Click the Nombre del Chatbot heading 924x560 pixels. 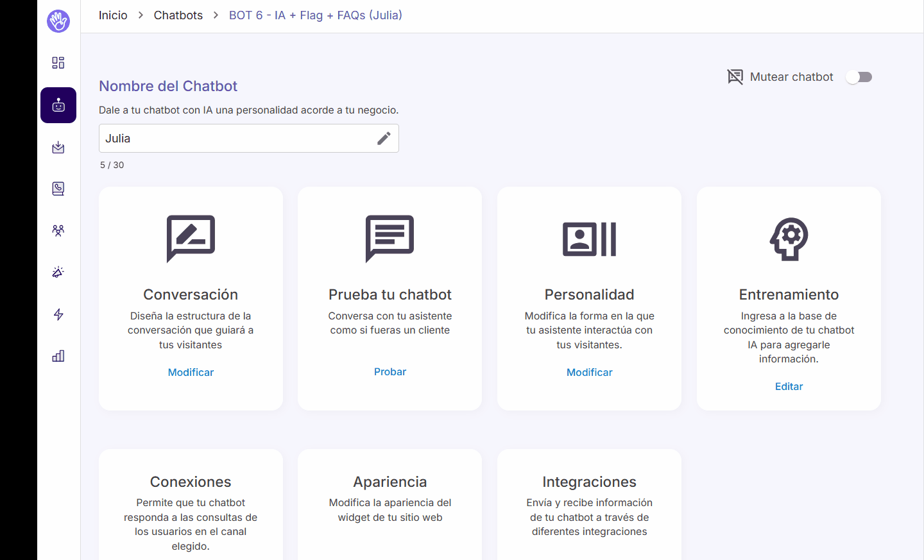168,86
